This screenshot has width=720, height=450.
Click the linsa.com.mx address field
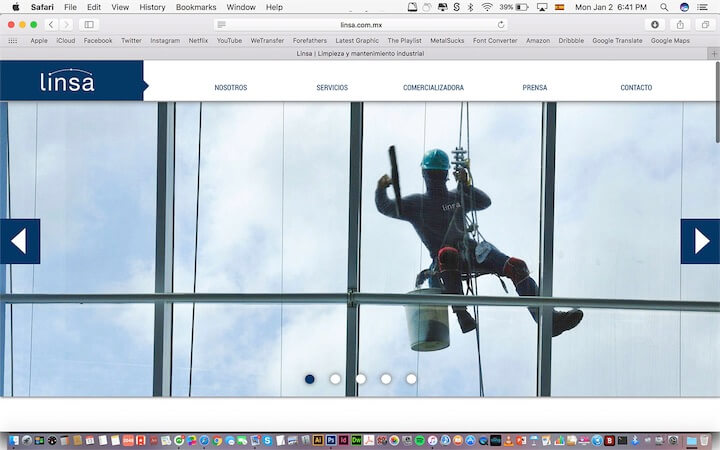pos(361,24)
